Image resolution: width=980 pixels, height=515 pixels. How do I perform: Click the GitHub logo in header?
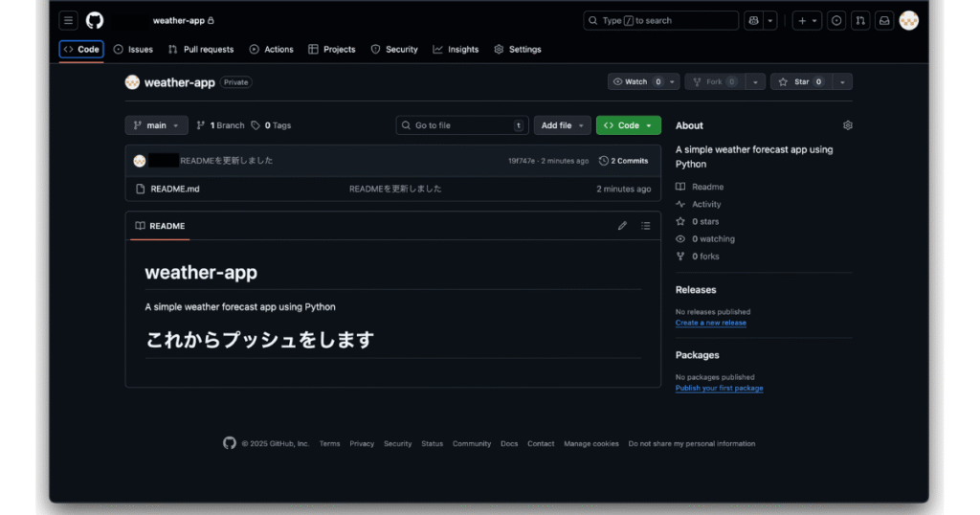coord(94,20)
